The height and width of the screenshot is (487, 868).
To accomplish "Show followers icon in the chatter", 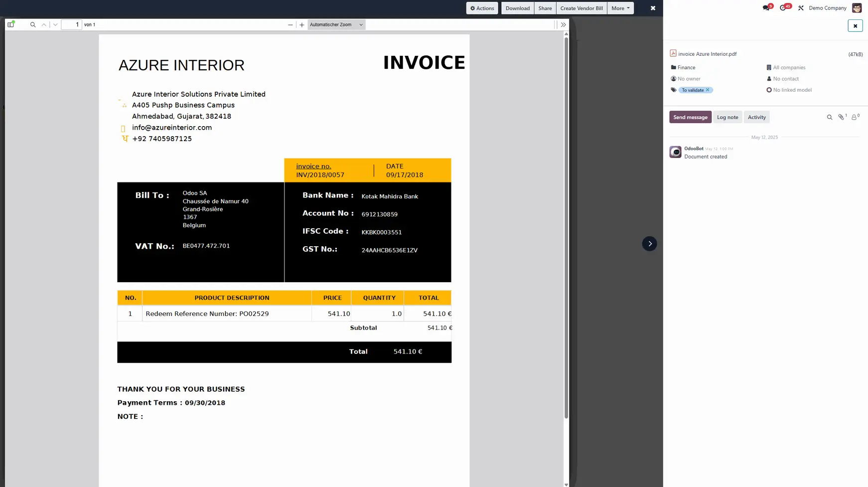I will click(855, 117).
